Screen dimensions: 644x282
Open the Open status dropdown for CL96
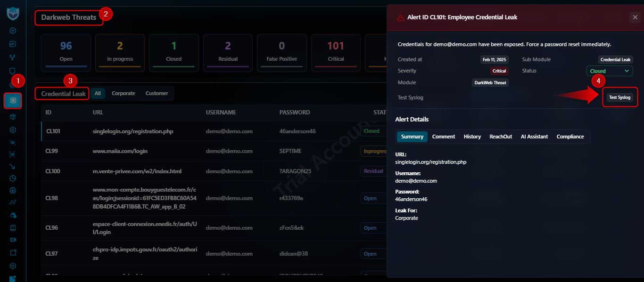[374, 228]
